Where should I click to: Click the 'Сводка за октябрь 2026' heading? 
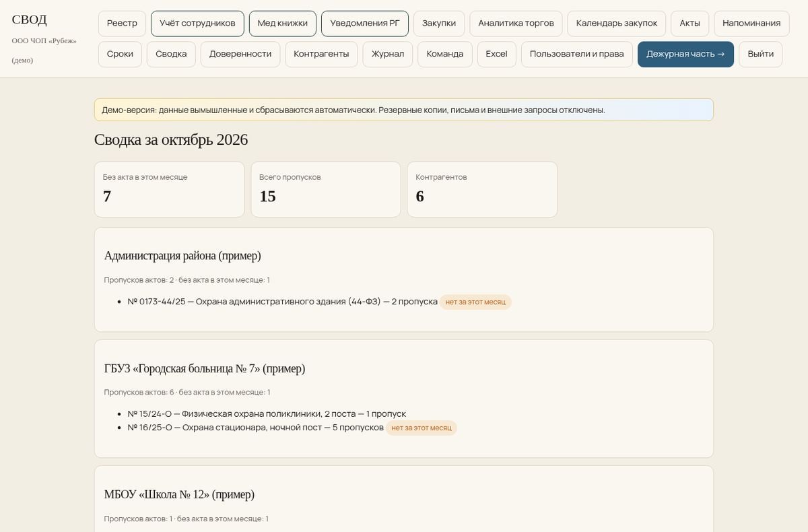171,139
